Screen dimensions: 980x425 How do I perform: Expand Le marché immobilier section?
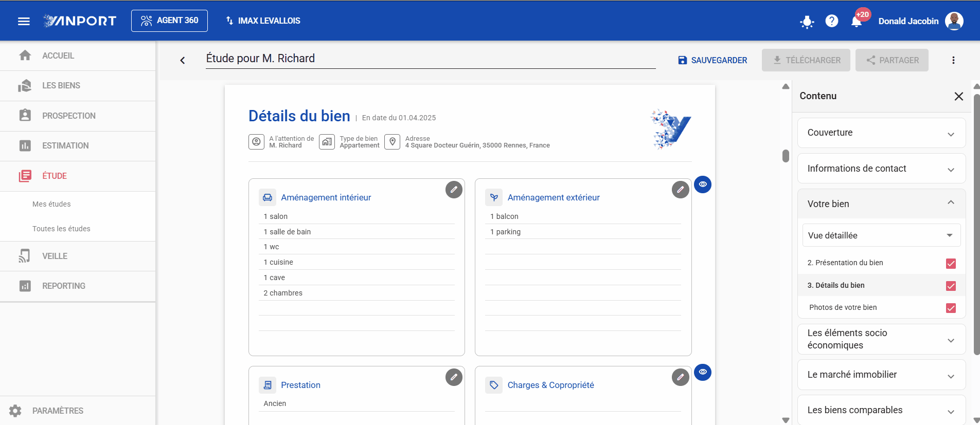pyautogui.click(x=881, y=375)
